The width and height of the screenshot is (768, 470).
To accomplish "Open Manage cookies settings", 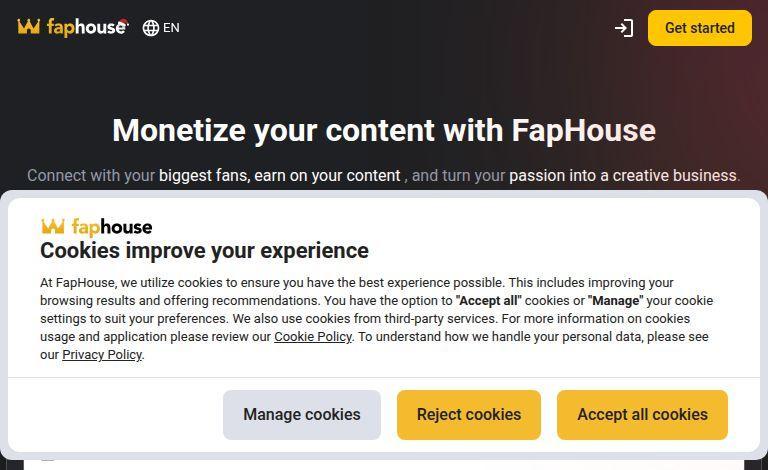I will 301,414.
